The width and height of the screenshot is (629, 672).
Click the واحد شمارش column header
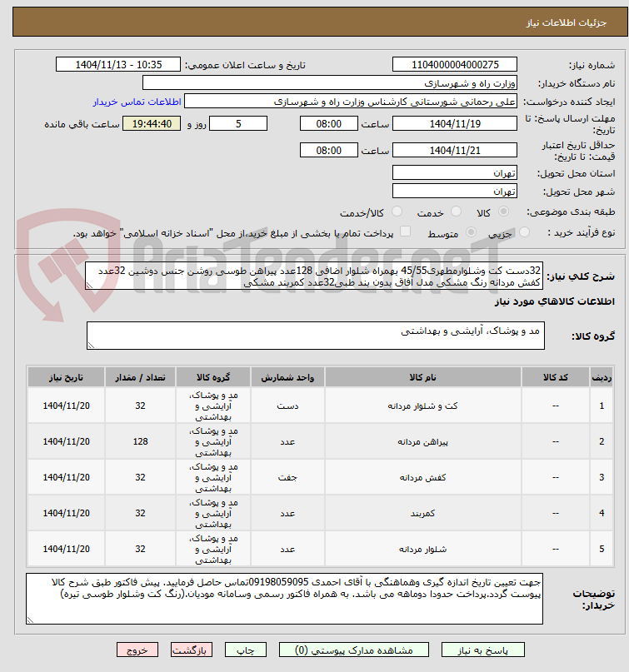tap(287, 377)
